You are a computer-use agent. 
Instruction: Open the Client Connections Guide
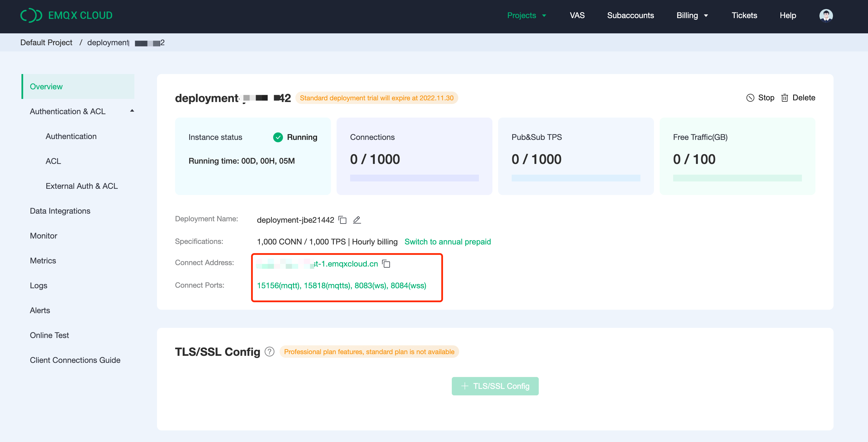pos(75,360)
